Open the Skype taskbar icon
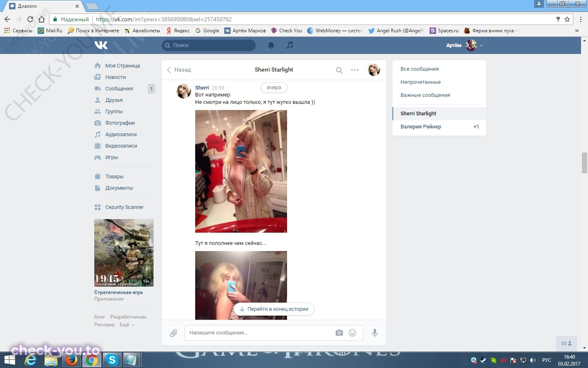 click(112, 360)
